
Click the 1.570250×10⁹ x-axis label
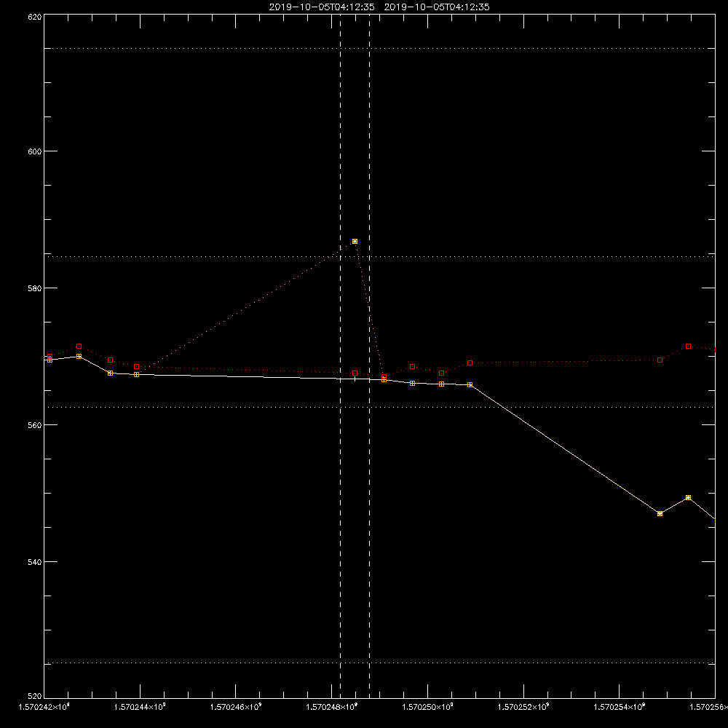[x=427, y=707]
